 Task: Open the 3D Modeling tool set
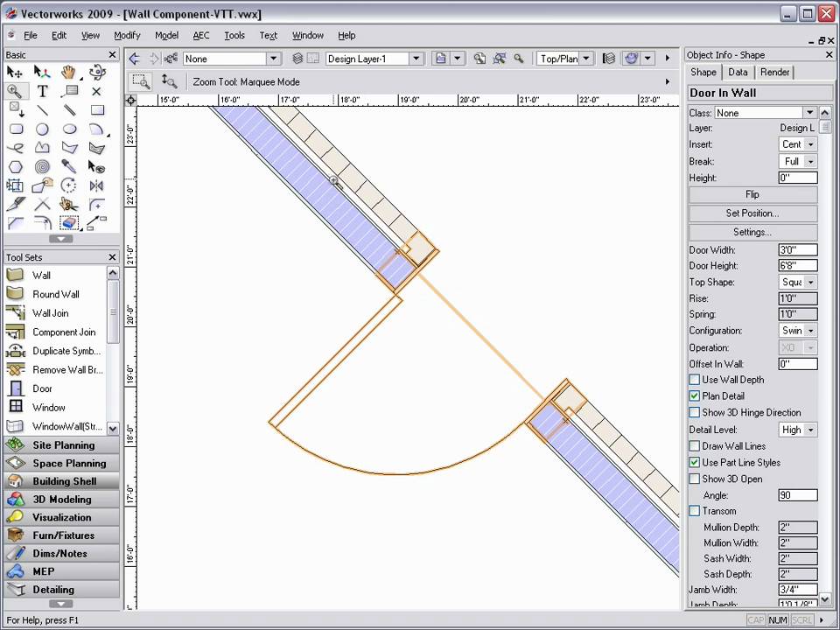[x=61, y=500]
